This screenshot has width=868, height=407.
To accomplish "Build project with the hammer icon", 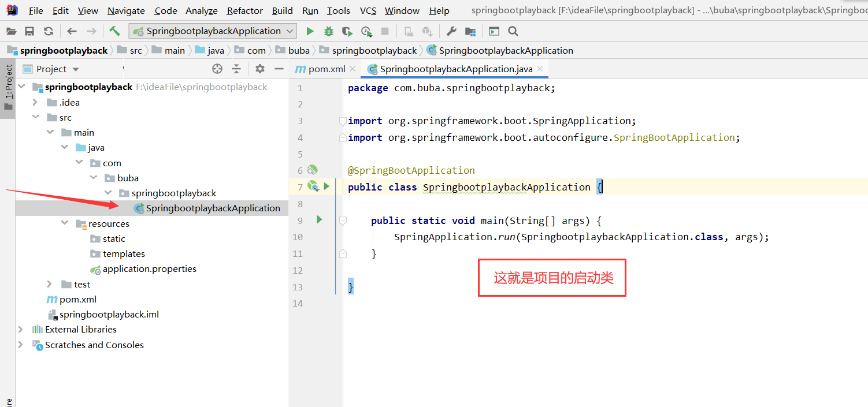I will [114, 31].
